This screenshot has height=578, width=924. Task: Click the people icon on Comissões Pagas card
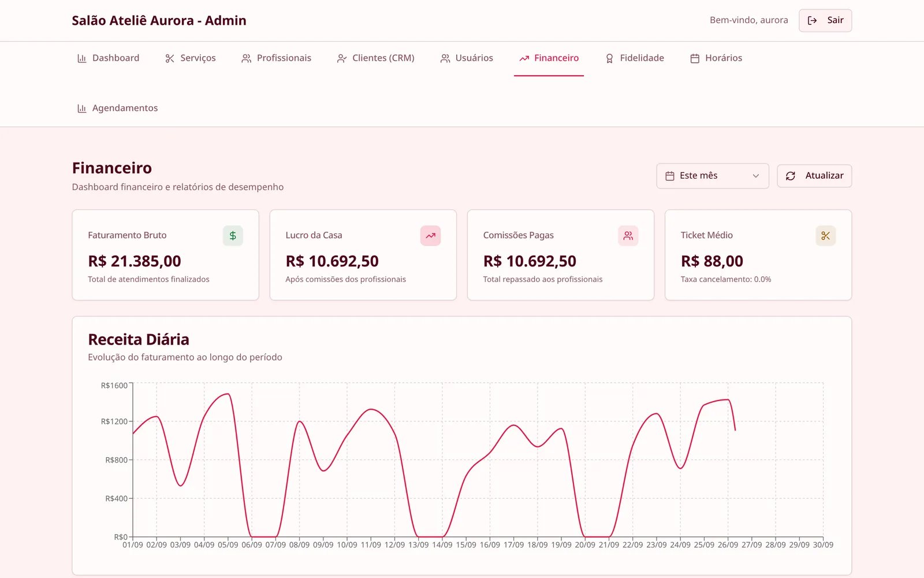[x=628, y=236]
